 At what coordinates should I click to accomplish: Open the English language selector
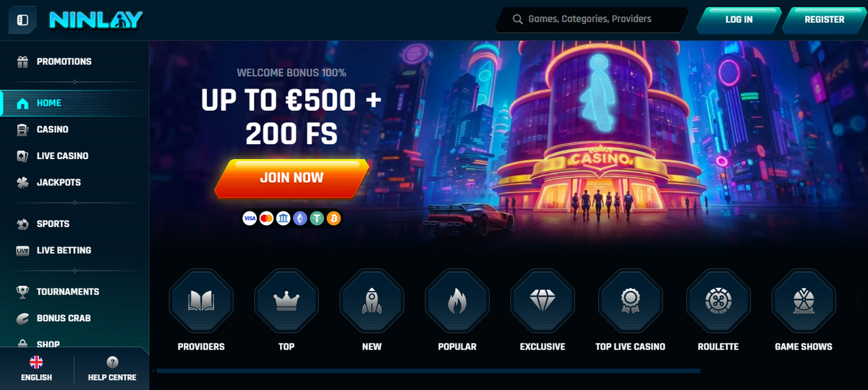click(36, 368)
